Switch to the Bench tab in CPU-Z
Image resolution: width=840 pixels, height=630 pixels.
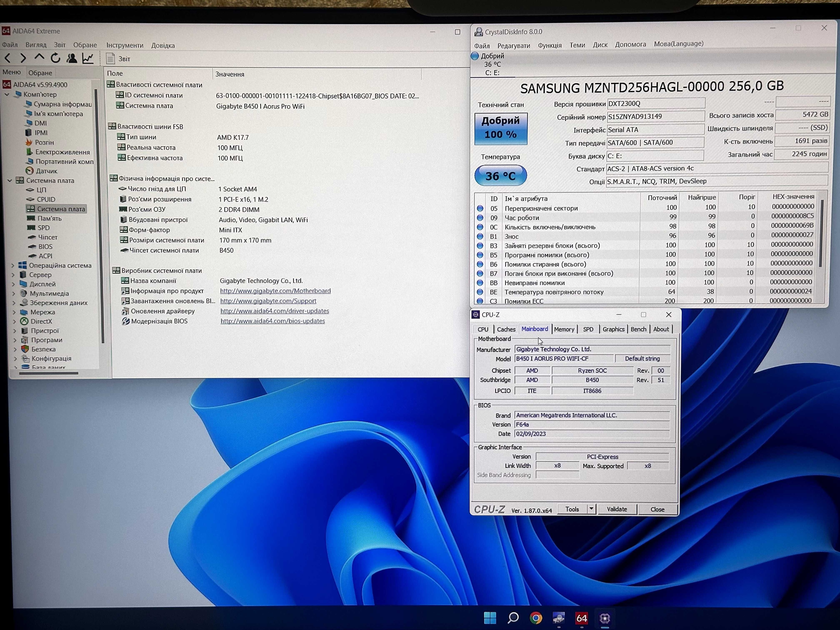click(x=638, y=329)
